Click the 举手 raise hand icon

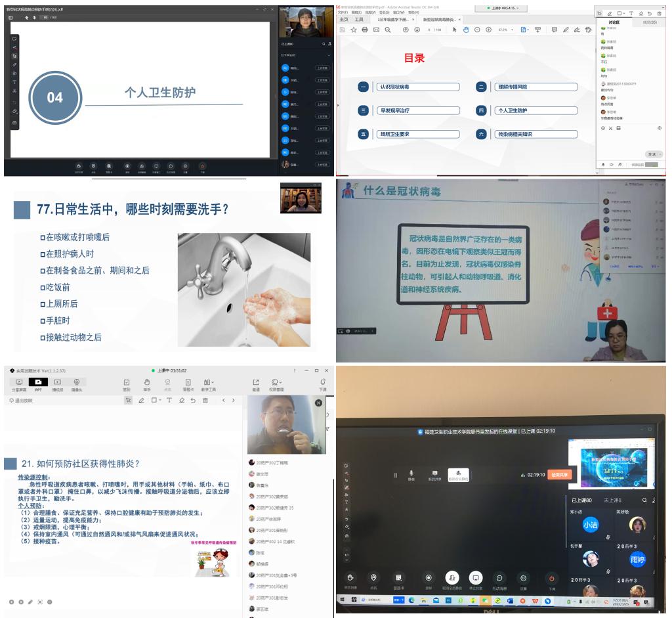(x=147, y=382)
